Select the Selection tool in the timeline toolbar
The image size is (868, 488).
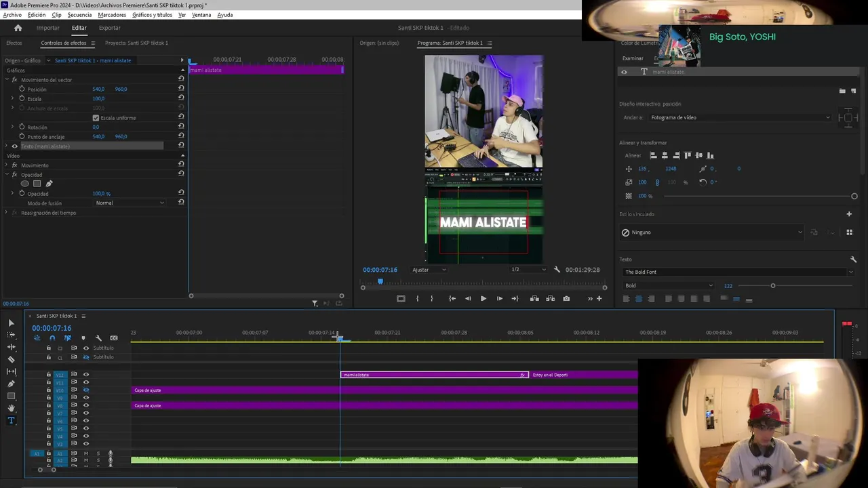coord(11,323)
